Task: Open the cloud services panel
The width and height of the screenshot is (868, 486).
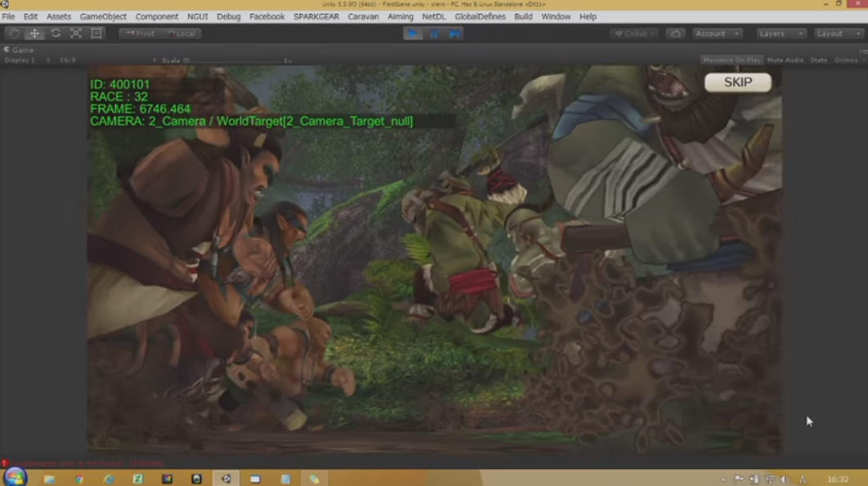Action: coord(675,33)
